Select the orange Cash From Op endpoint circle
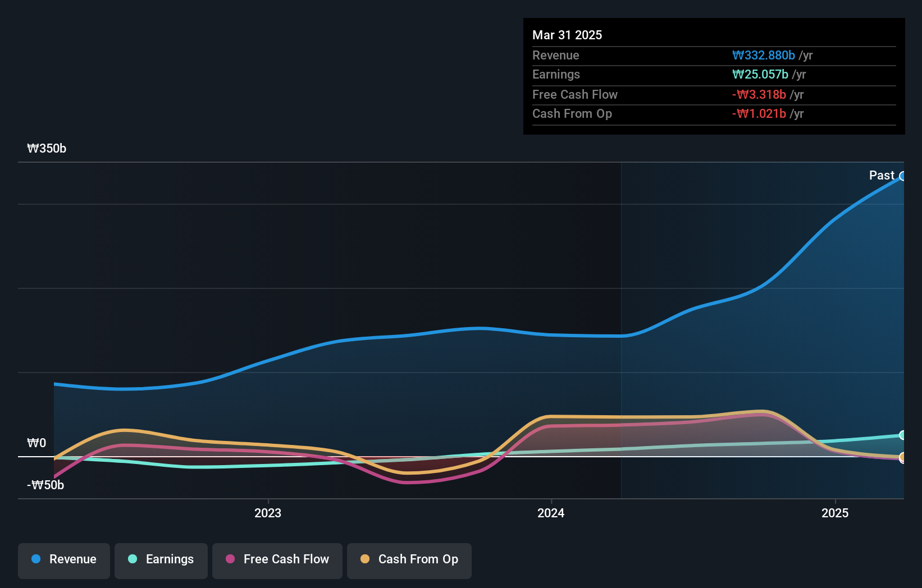Screen dimensions: 922x588 [x=903, y=459]
